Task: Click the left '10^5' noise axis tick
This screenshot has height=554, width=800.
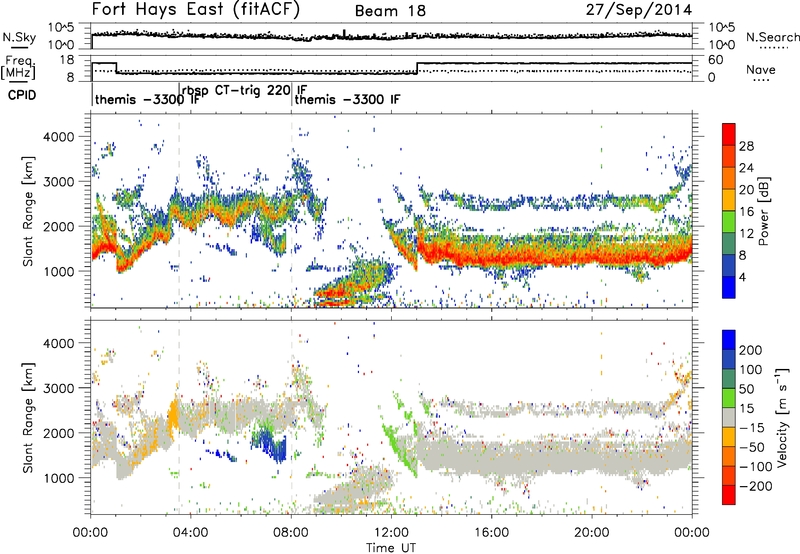Action: coord(61,27)
